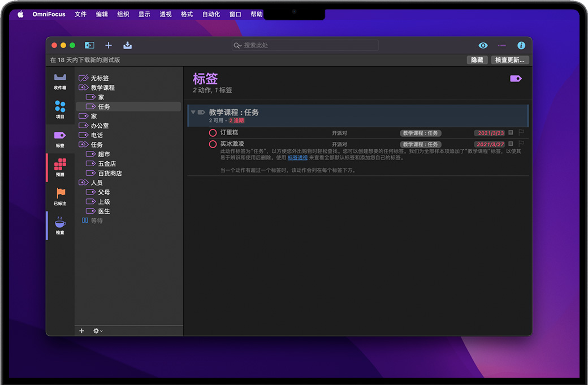Open the search field magnifier dropdown
Viewport: 588px width, 385px height.
(238, 45)
